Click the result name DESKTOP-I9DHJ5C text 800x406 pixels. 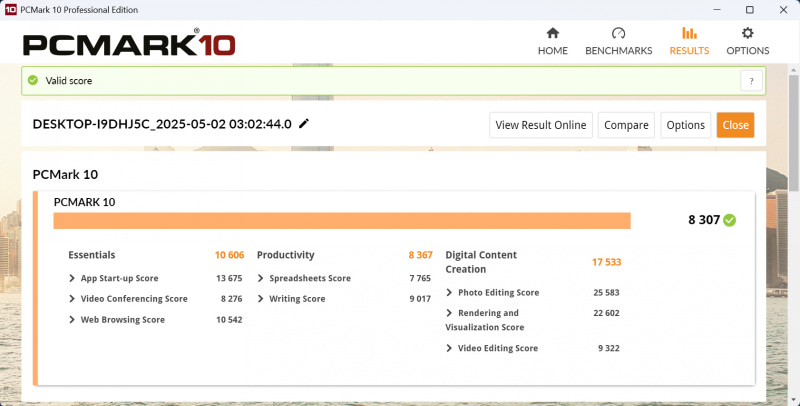click(162, 124)
